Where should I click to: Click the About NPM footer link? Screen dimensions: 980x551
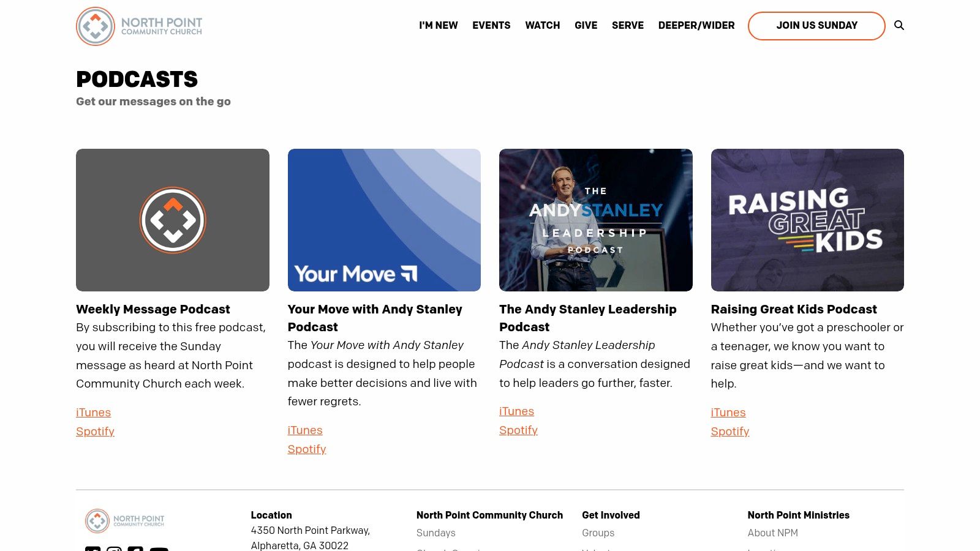tap(772, 533)
